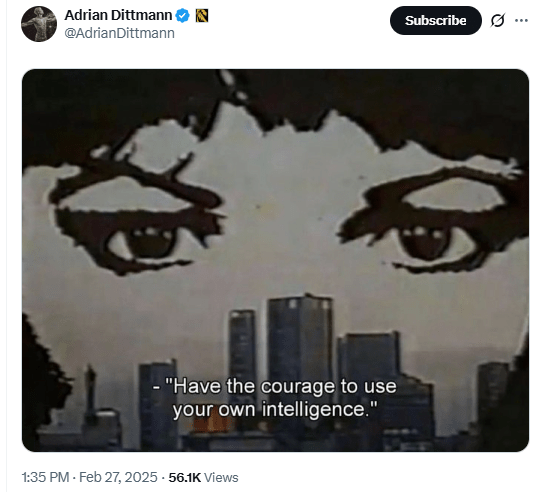Click the 56.1K view count
Image resolution: width=539 pixels, height=492 pixels.
tap(185, 478)
